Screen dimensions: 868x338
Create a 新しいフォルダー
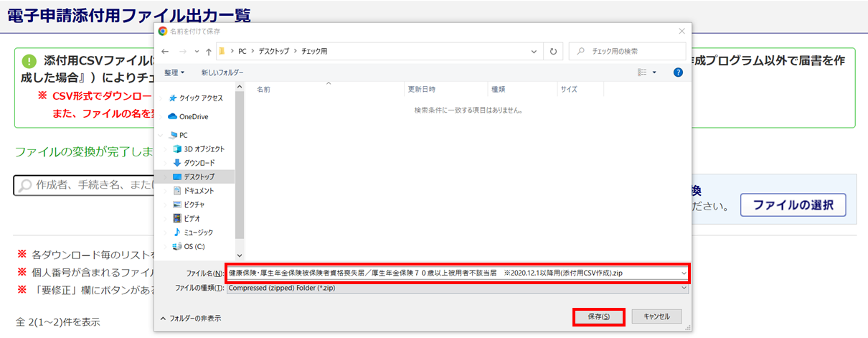[x=222, y=72]
